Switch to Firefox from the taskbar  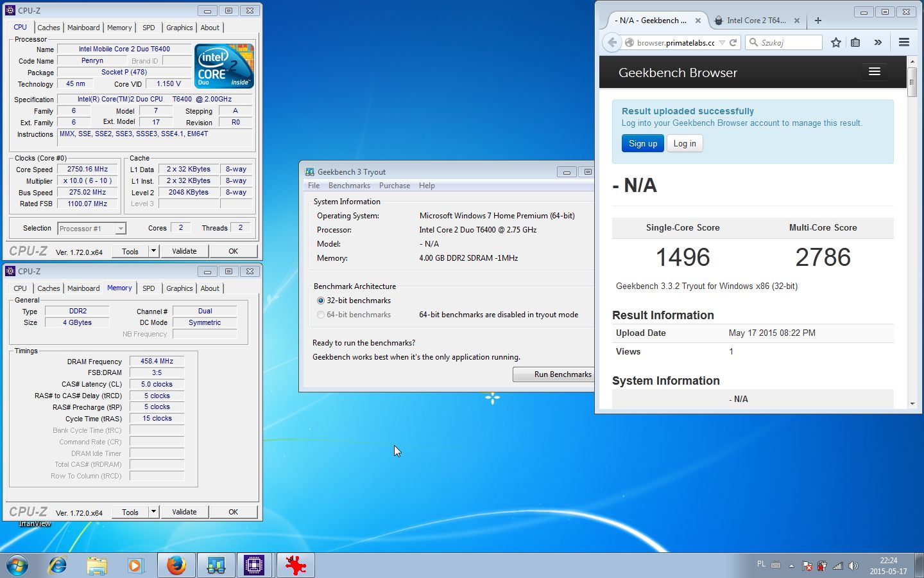(x=176, y=565)
